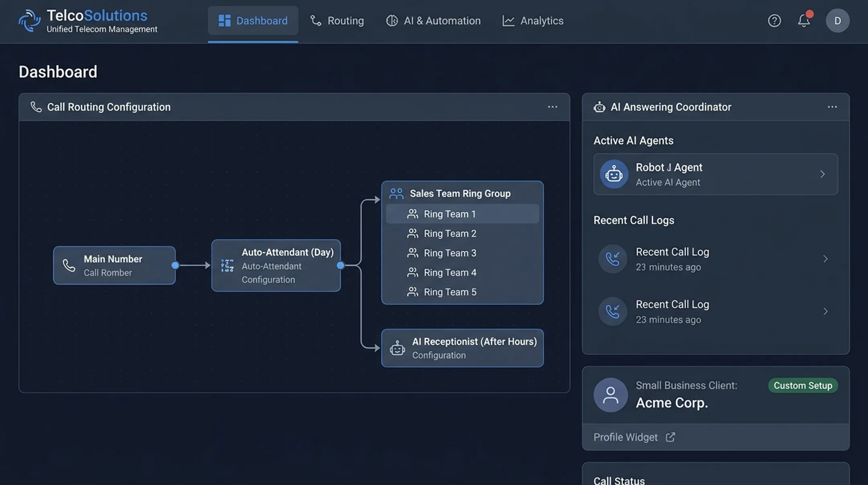
Task: Click the Auto-Attendant output connector dot
Action: point(340,265)
